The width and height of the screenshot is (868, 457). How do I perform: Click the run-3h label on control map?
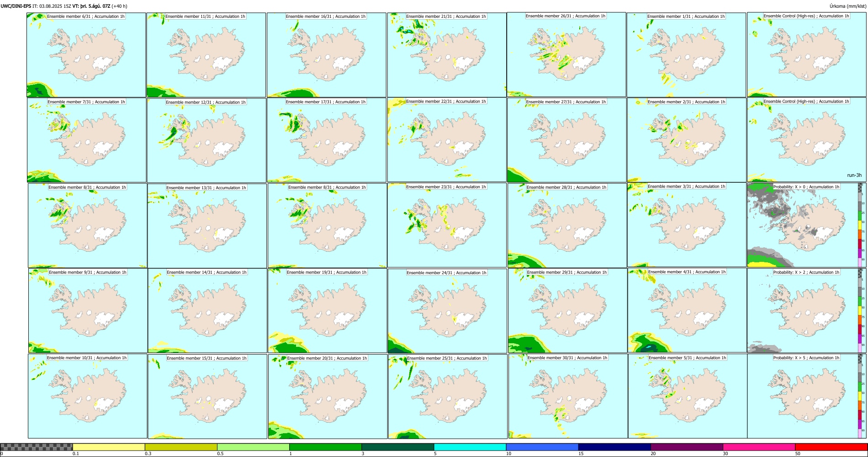(x=854, y=175)
